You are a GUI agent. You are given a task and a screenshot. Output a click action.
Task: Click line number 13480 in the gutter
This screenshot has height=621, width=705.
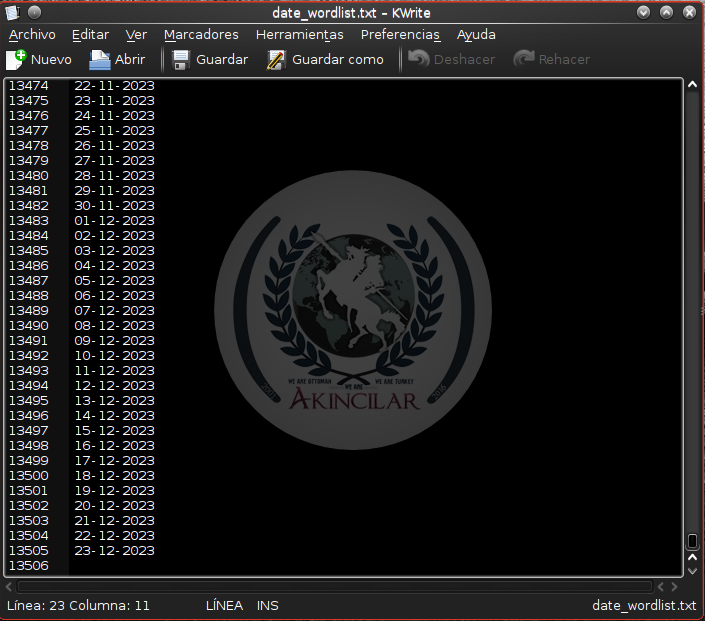[29, 175]
